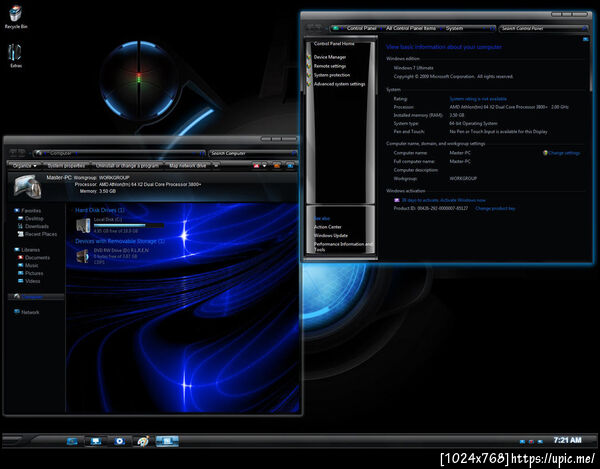Click the DVD RW Drive (D:) icon
The width and height of the screenshot is (600, 469).
(83, 256)
